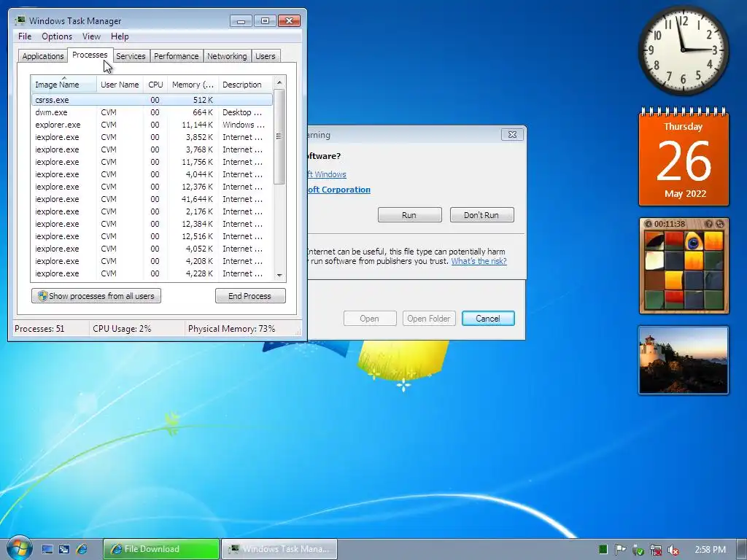Switch to the Services tab
The height and width of the screenshot is (560, 747).
(131, 56)
